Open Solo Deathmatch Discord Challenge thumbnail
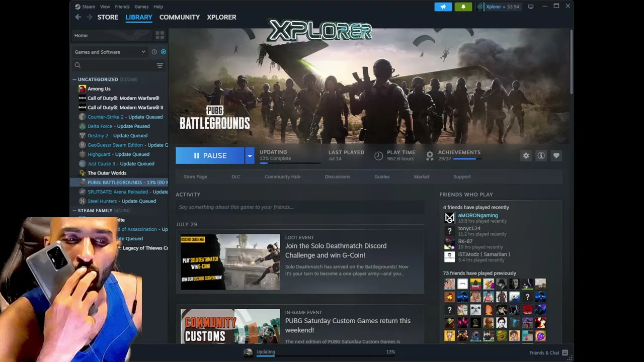The image size is (644, 362). click(230, 262)
